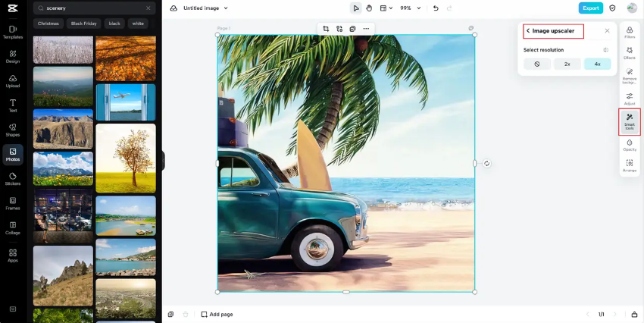Viewport: 644px width, 323px height.
Task: Click the duplicate page icon at bottom
Action: coord(171,315)
